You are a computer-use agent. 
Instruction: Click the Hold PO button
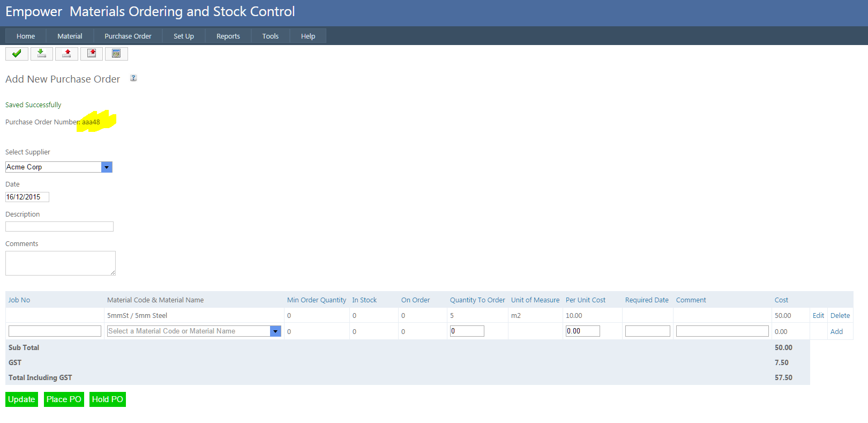click(x=107, y=399)
